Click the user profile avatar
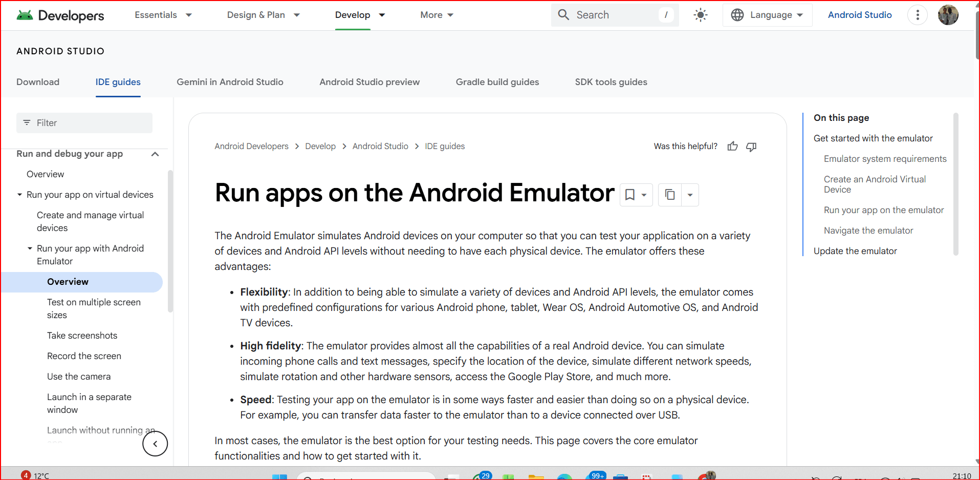This screenshot has height=480, width=980. [x=948, y=15]
